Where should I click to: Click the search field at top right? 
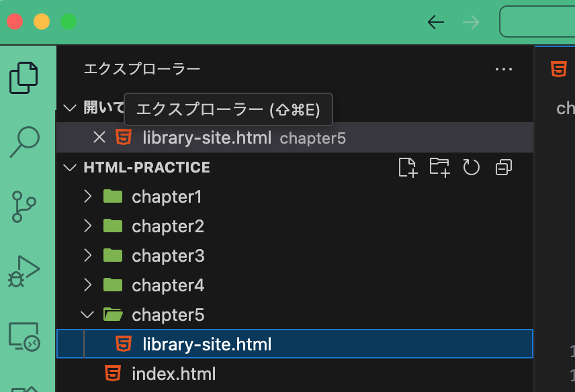coord(544,21)
